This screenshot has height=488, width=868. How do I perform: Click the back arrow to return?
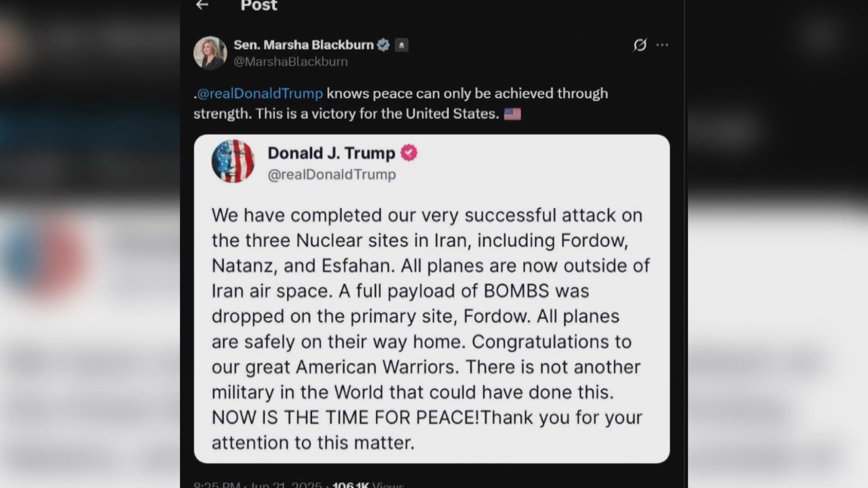(201, 6)
